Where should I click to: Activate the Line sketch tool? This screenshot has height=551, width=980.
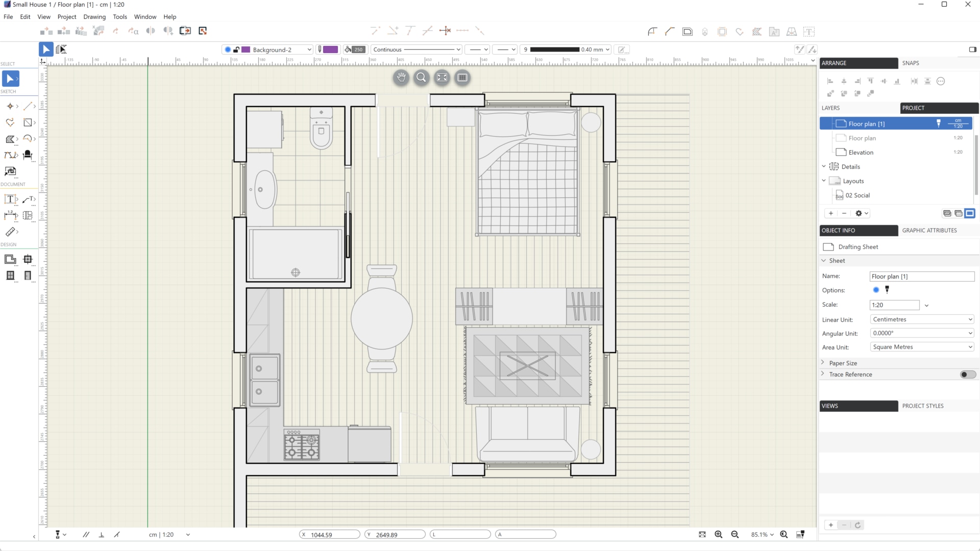coord(28,106)
